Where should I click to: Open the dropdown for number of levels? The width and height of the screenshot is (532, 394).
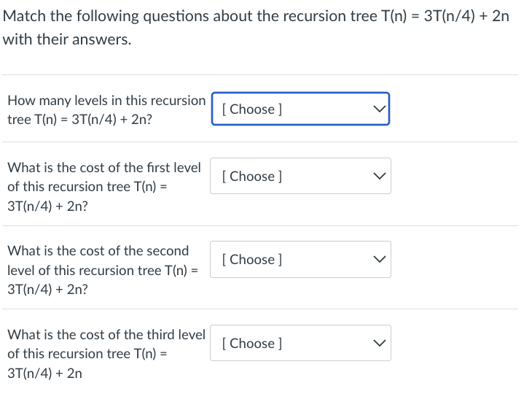(x=300, y=109)
